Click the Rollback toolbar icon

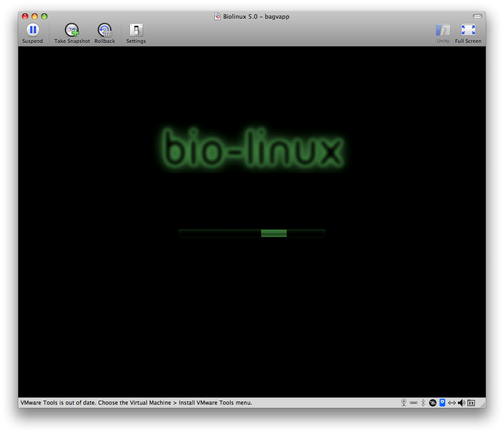(x=105, y=31)
